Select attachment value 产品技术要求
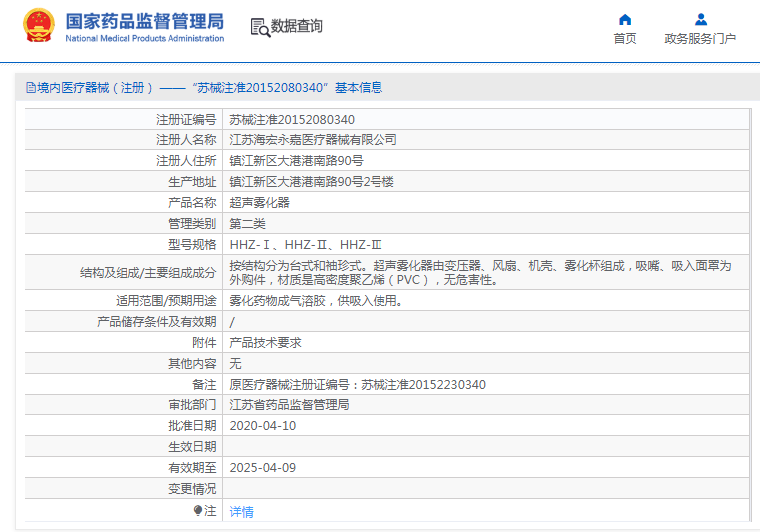 coord(265,343)
